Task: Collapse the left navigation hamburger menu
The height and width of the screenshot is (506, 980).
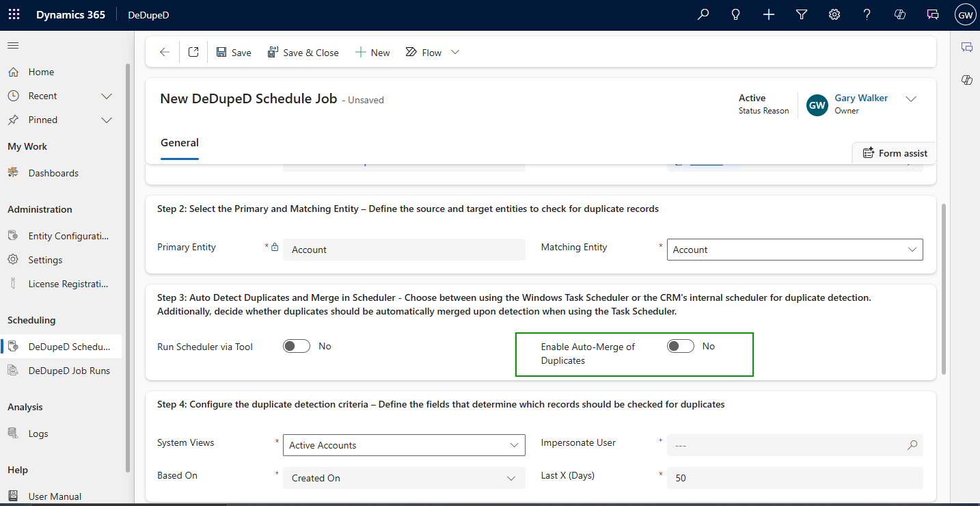Action: [x=13, y=46]
